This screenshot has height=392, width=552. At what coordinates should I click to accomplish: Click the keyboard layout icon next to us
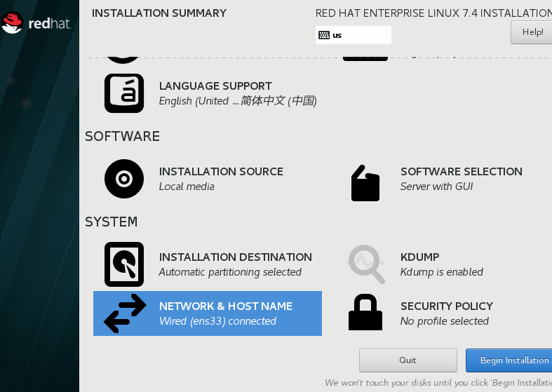[x=324, y=35]
